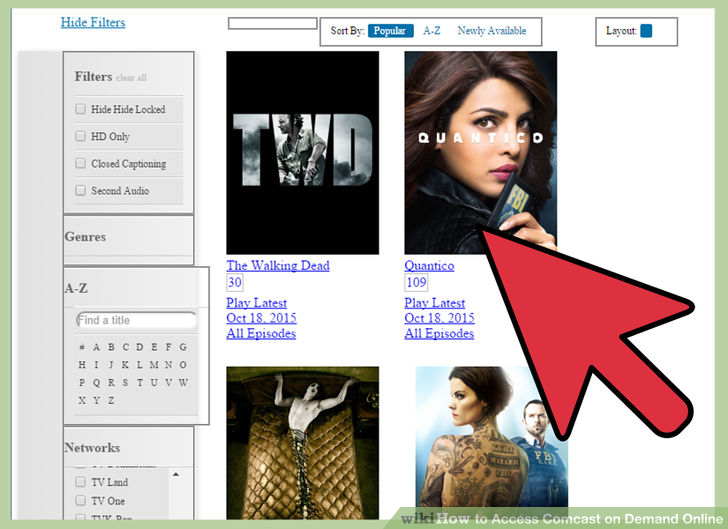Filter titles by letter Y

[x=96, y=400]
